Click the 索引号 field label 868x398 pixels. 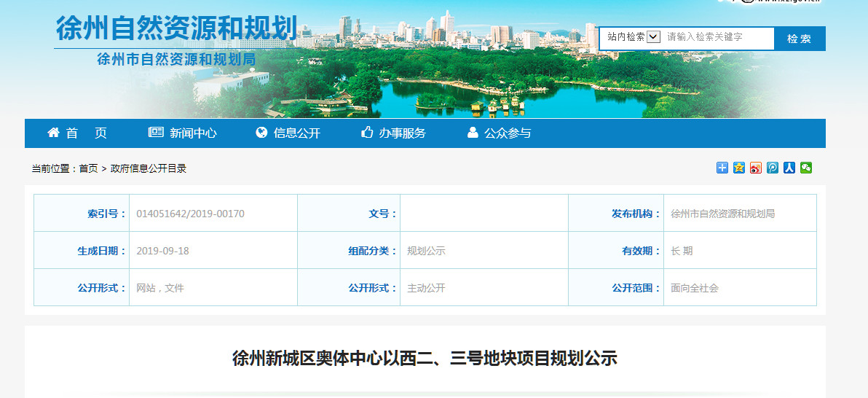pyautogui.click(x=106, y=214)
